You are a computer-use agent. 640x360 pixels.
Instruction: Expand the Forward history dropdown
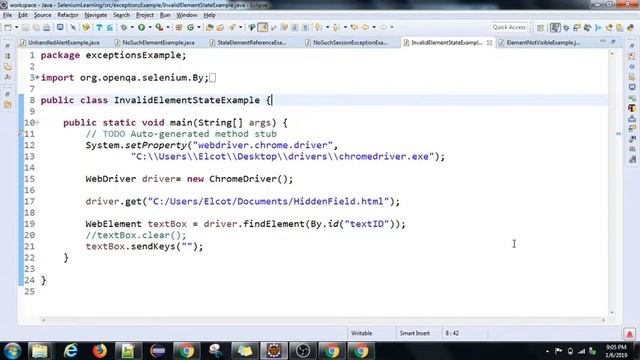click(x=392, y=27)
